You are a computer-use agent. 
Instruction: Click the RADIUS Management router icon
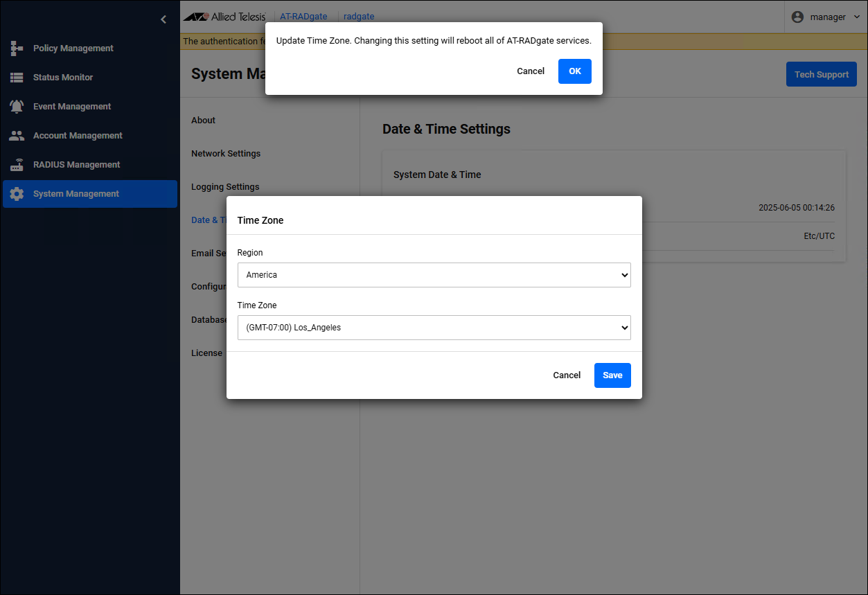point(17,165)
